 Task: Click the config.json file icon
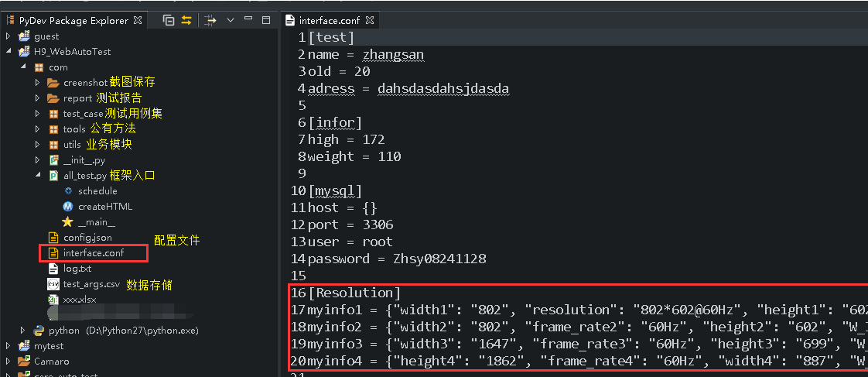pyautogui.click(x=53, y=238)
